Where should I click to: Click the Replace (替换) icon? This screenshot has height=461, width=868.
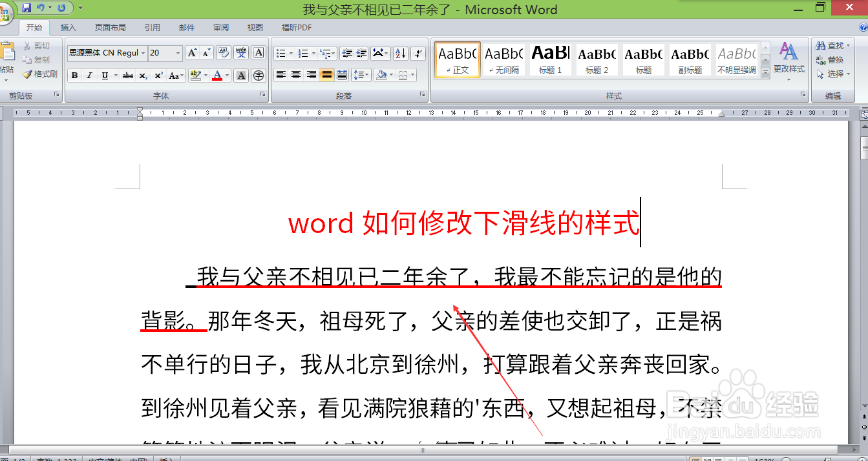coord(830,60)
